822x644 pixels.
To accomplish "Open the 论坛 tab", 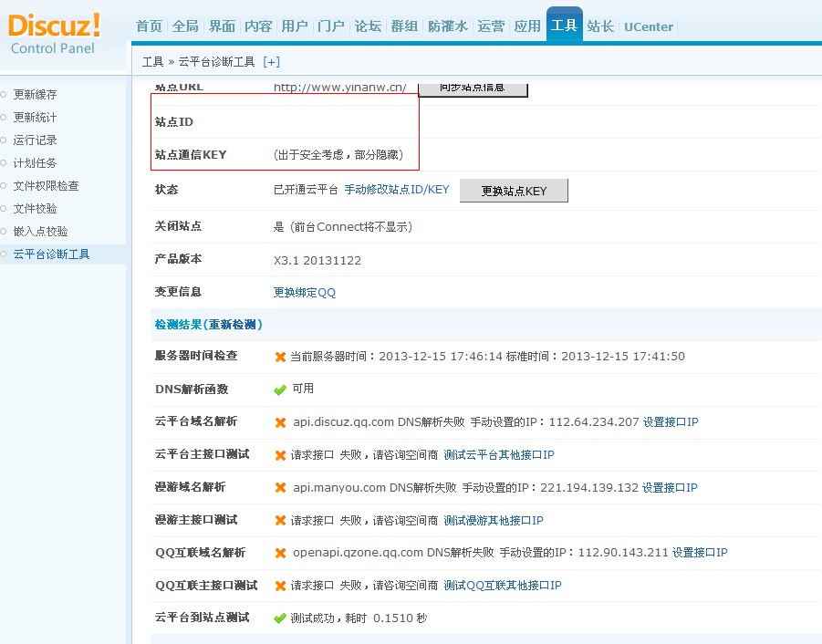I will 368,26.
